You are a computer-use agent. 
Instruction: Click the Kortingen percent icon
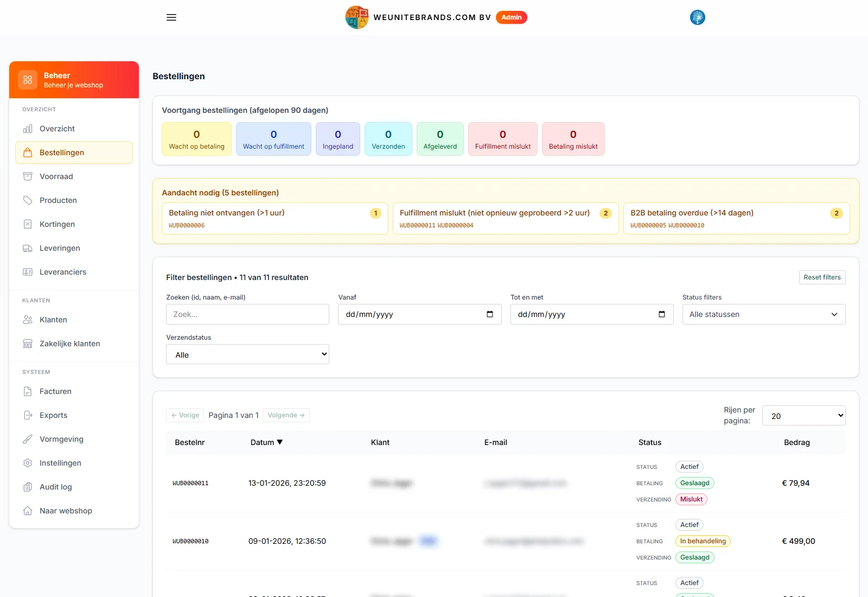tap(28, 224)
